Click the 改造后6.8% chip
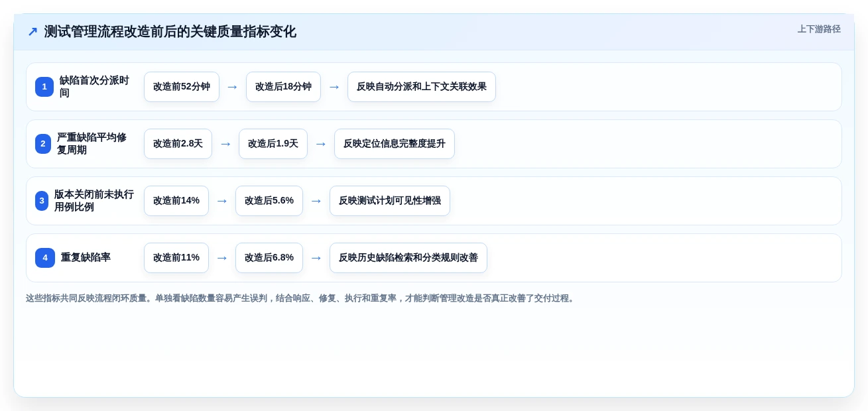868x411 pixels. tap(269, 258)
